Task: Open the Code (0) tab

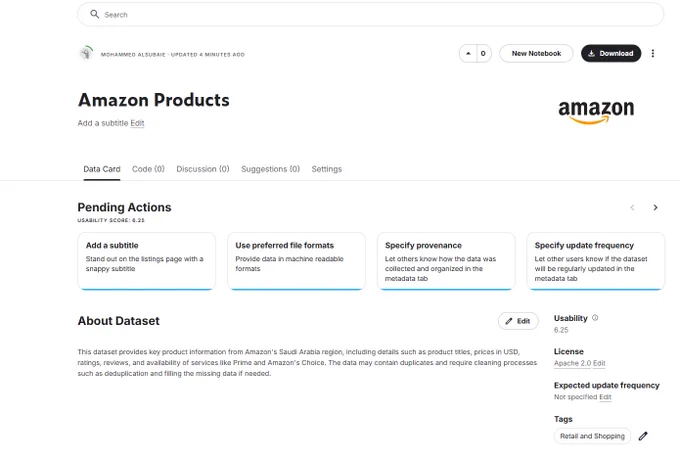Action: point(148,169)
